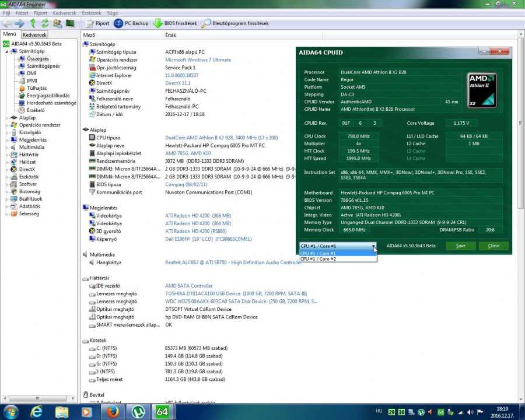Expand the Kiszolgáló tree node

click(6, 132)
